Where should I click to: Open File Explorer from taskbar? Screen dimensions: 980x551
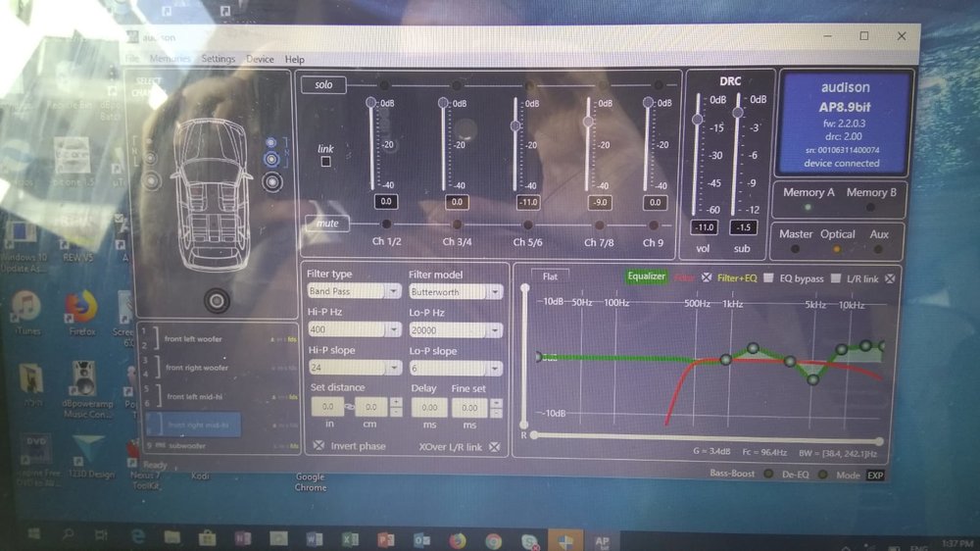[171, 537]
